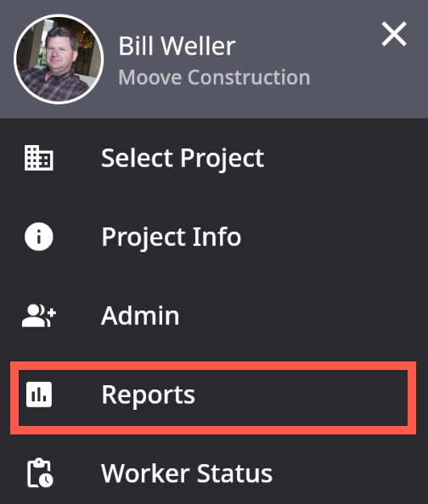Click the circled info icon
The image size is (428, 504).
coord(39,237)
